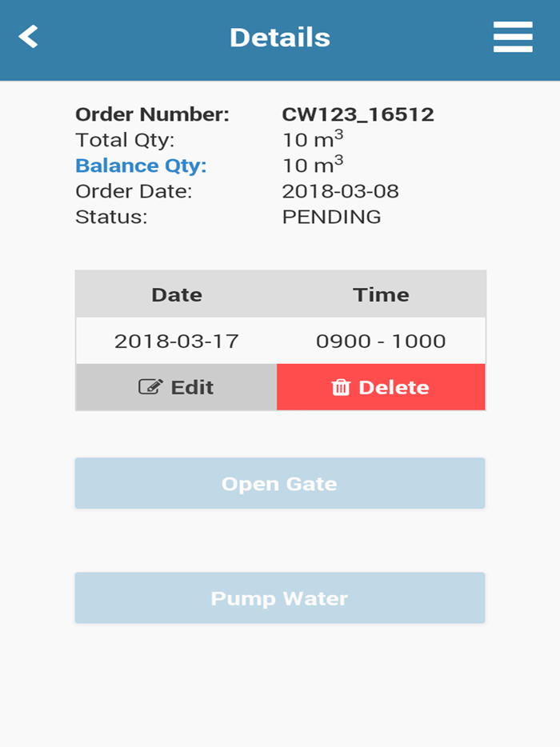
Task: Edit the 2018-03-17 booking
Action: point(176,387)
